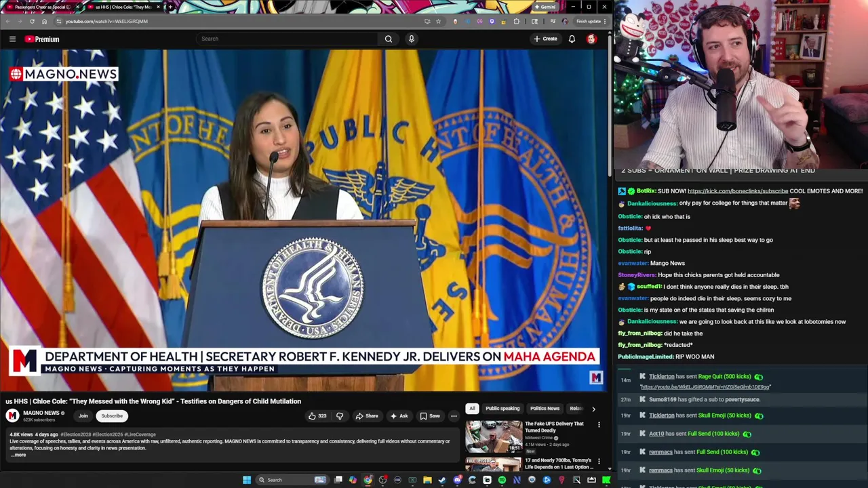868x488 pixels.
Task: Open YouTube notifications bell
Action: 572,39
